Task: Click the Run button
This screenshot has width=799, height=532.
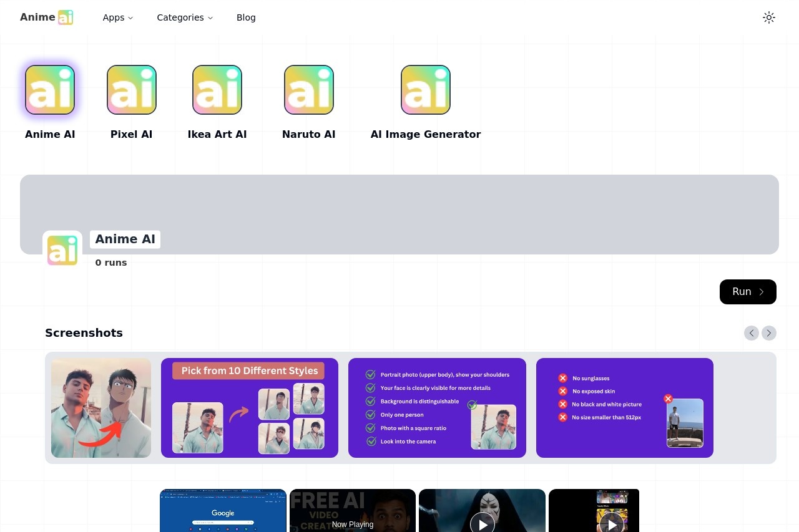Action: point(748,292)
